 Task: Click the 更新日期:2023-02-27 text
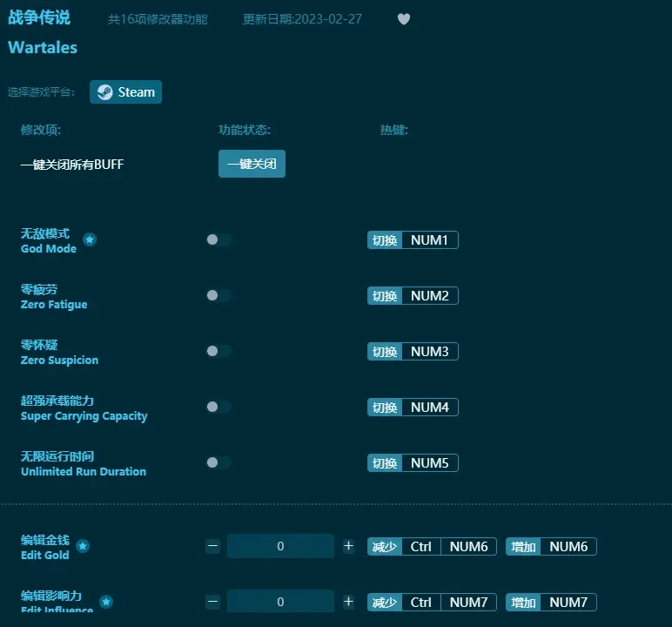(302, 19)
